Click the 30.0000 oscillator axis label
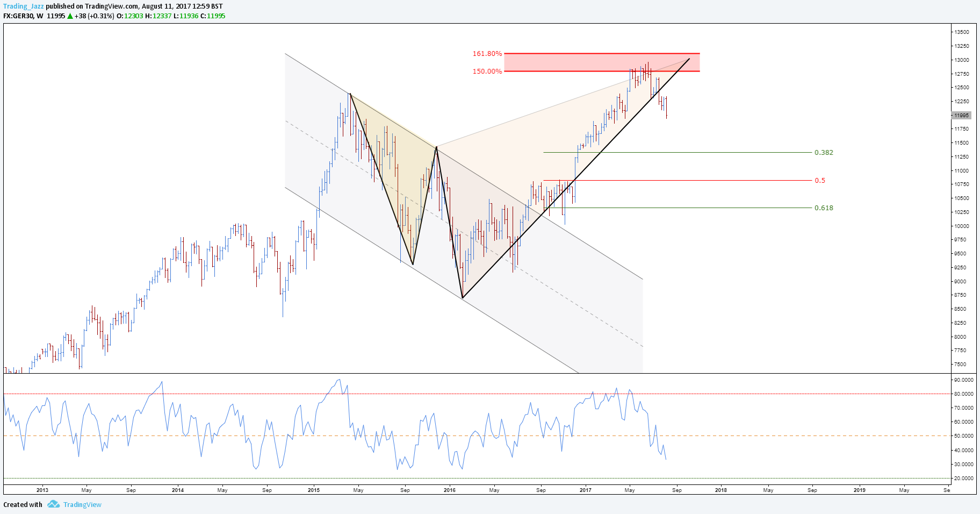 click(963, 465)
